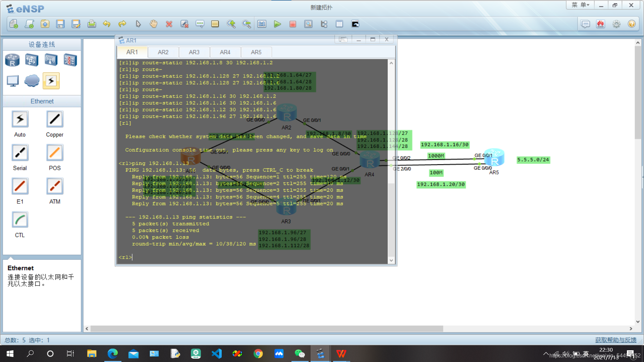Choose the CTL cable type

(x=20, y=220)
